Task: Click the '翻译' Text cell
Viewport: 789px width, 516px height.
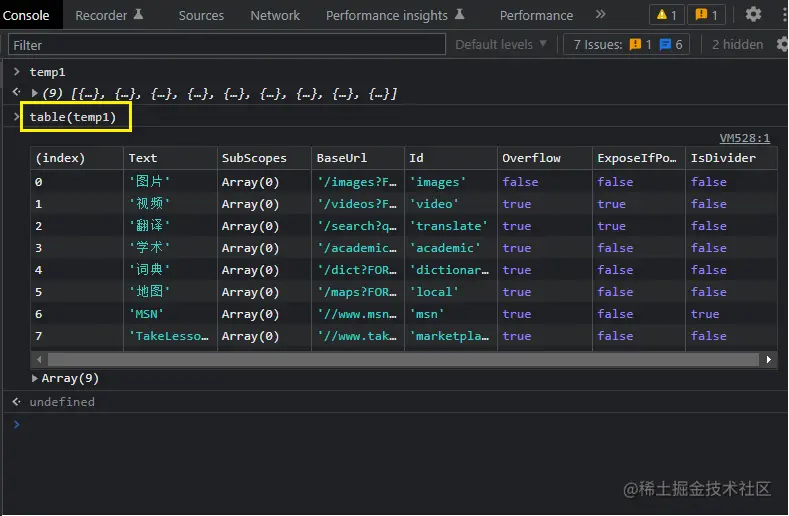Action: [170, 226]
